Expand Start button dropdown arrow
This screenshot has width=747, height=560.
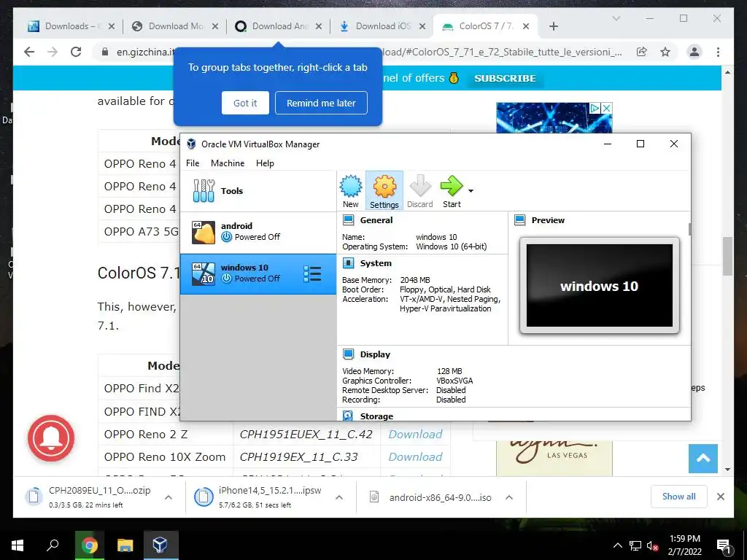coord(471,191)
